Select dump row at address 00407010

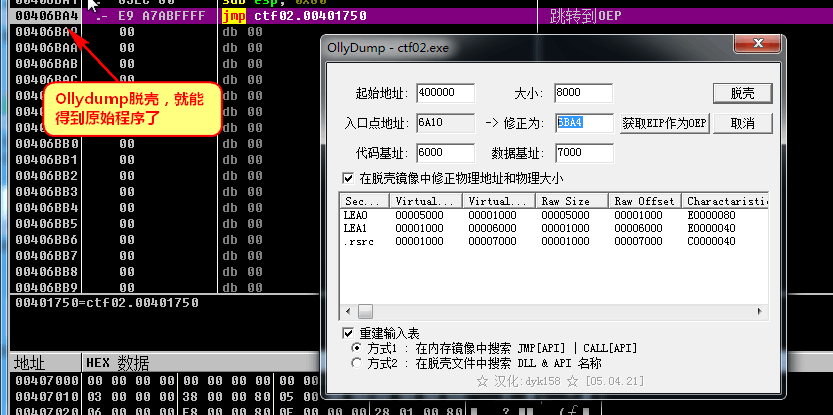pyautogui.click(x=165, y=396)
